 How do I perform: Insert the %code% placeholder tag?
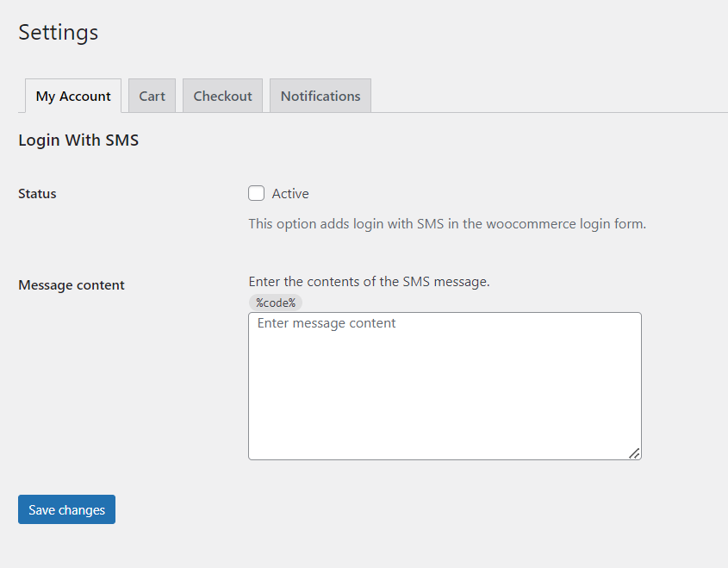(x=276, y=303)
